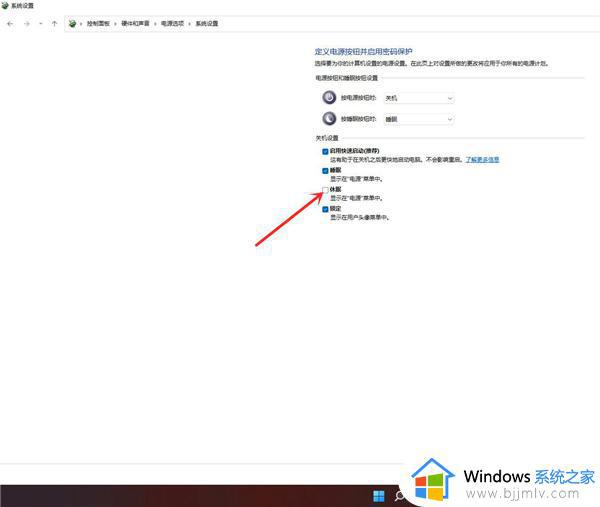Click the power button icon
This screenshot has width=600, height=507.
tap(329, 98)
